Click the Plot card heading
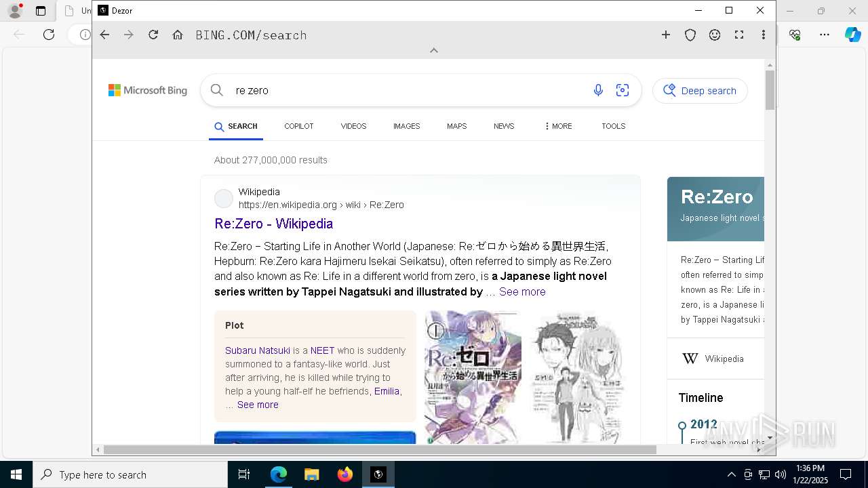This screenshot has height=488, width=868. [235, 325]
